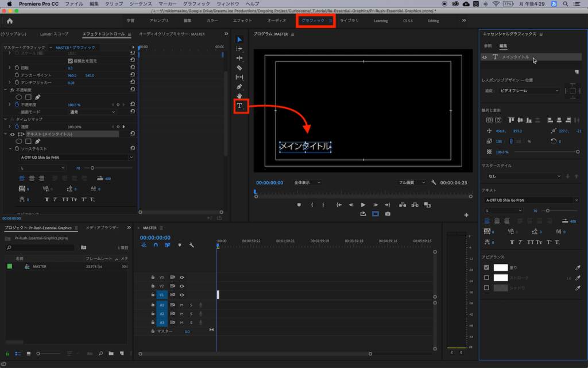Viewport: 588px width, 368px height.
Task: Click the Home icon in workspace bar
Action: tap(10, 21)
